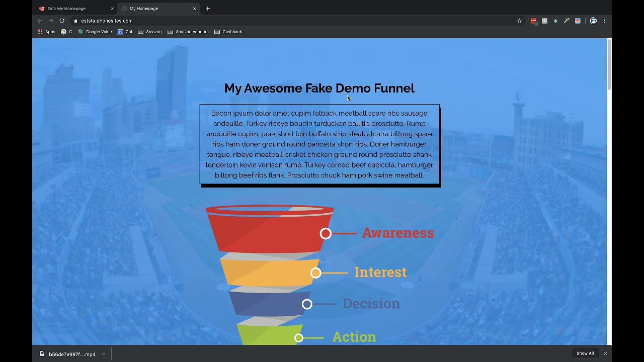Close the active My Homepage tab
Viewport: 644px width, 362px height.
195,9
